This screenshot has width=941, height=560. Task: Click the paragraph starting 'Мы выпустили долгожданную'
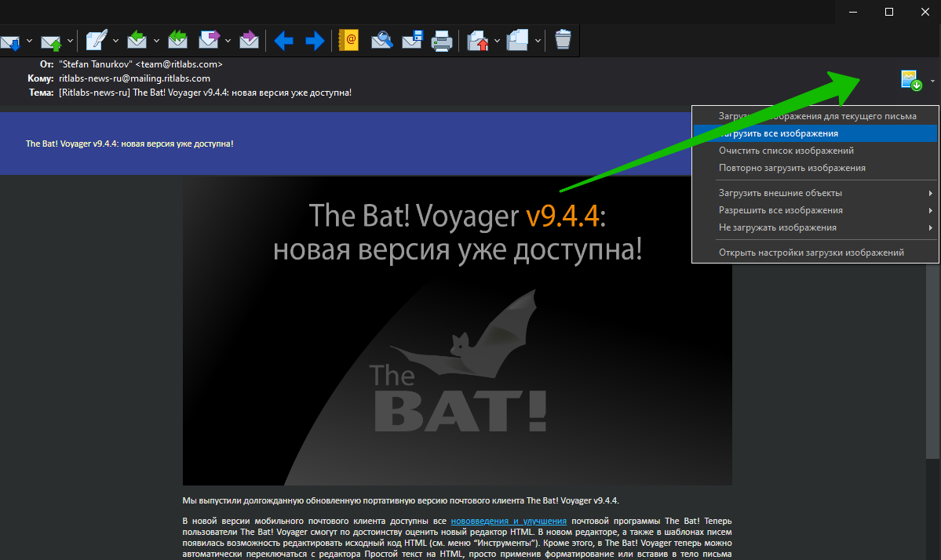click(x=401, y=500)
